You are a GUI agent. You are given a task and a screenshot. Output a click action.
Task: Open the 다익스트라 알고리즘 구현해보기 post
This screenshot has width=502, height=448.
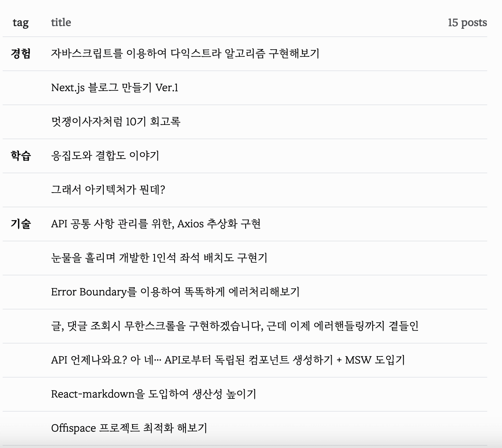tap(185, 54)
